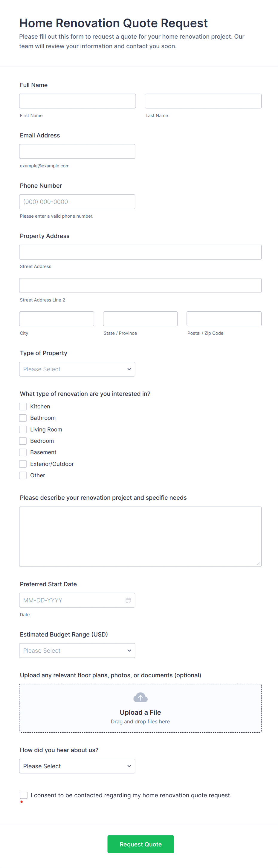Focus the First Name field

(x=77, y=101)
